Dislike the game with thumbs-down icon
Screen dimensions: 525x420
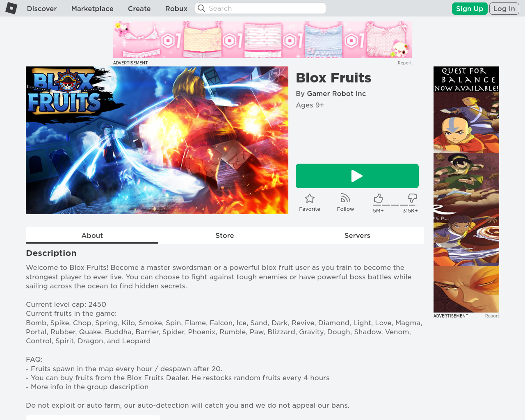point(412,199)
